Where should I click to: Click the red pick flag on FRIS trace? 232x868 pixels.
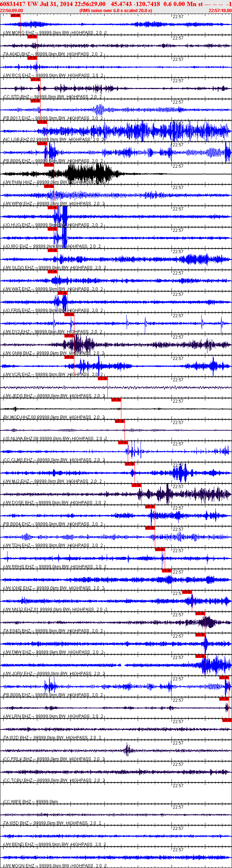[x=62, y=293]
